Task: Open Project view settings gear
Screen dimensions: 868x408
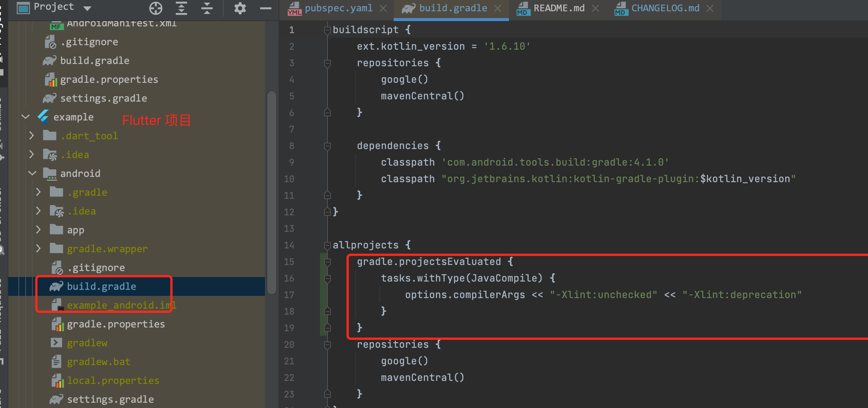Action: [x=240, y=8]
